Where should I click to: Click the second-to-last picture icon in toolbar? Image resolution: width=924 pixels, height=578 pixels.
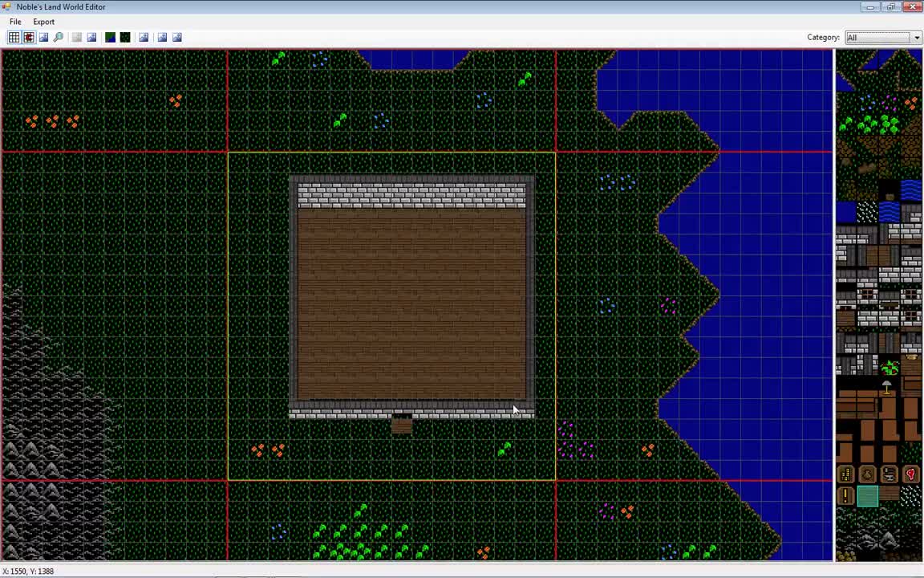tap(162, 37)
